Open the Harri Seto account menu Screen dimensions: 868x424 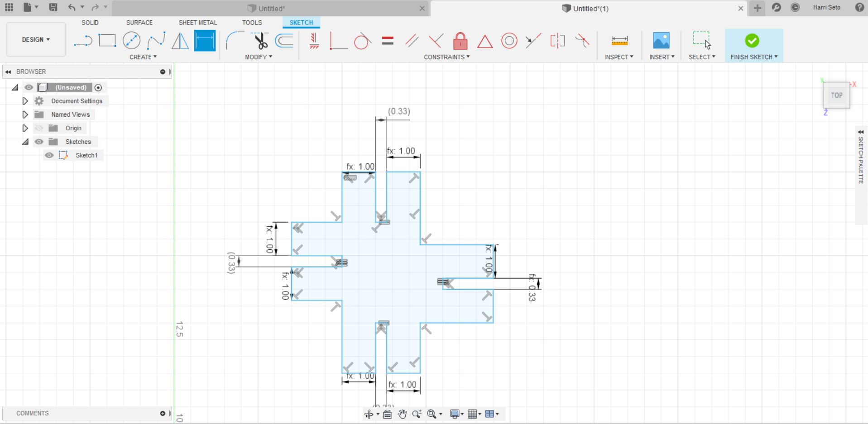(x=826, y=7)
